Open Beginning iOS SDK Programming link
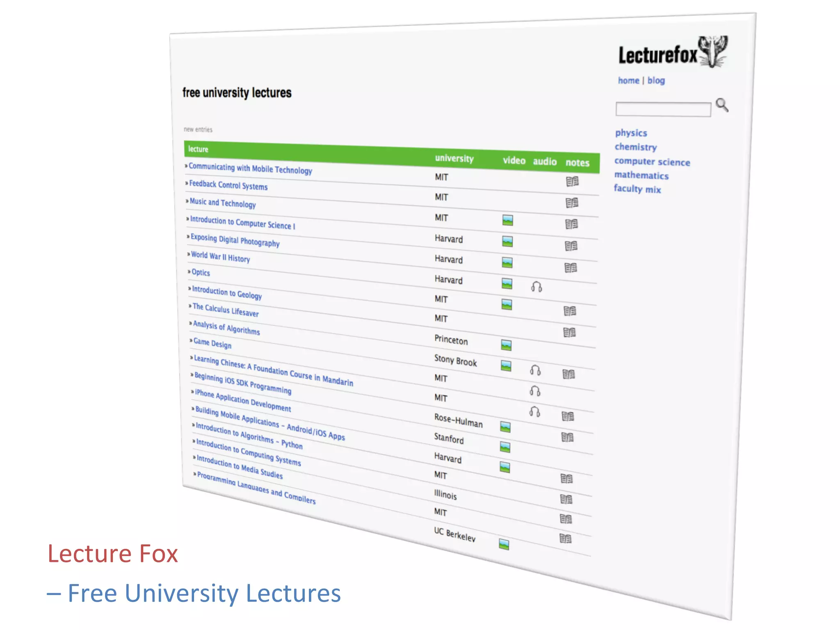The image size is (840, 630). (x=243, y=383)
